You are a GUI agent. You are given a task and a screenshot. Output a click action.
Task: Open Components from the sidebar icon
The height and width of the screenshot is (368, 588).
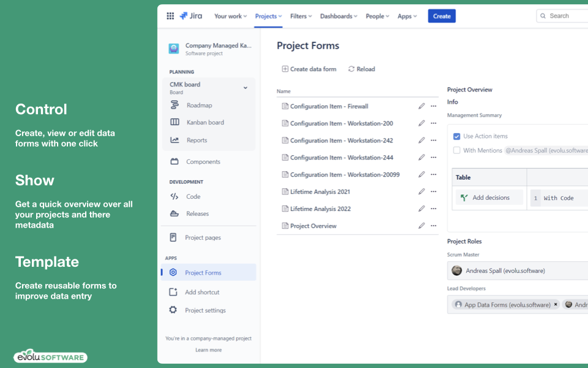point(175,161)
